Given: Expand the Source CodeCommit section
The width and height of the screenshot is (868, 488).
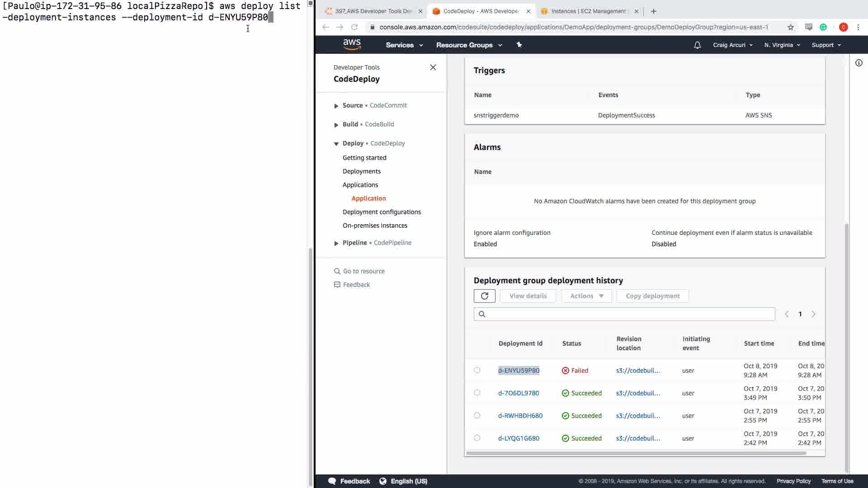Looking at the screenshot, I should tap(336, 106).
